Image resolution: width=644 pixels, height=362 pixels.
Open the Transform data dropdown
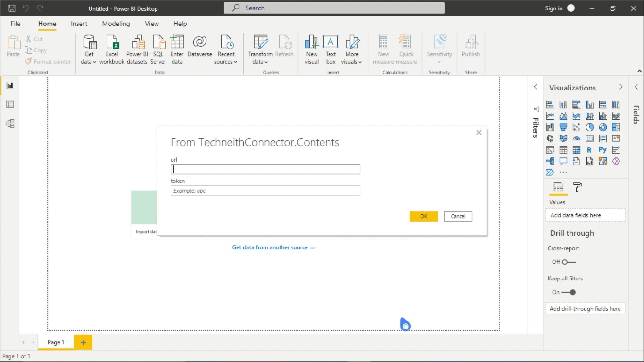(260, 49)
